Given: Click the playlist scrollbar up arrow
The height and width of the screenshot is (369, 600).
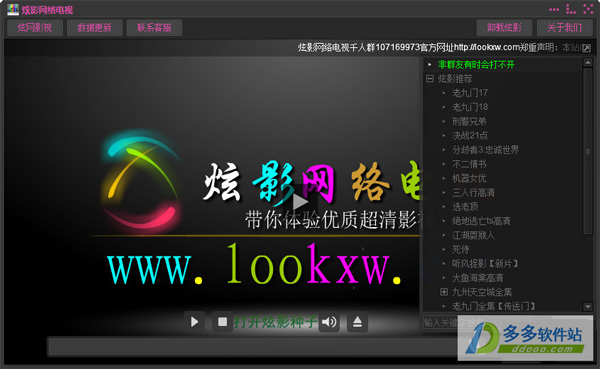Looking at the screenshot, I should point(588,62).
